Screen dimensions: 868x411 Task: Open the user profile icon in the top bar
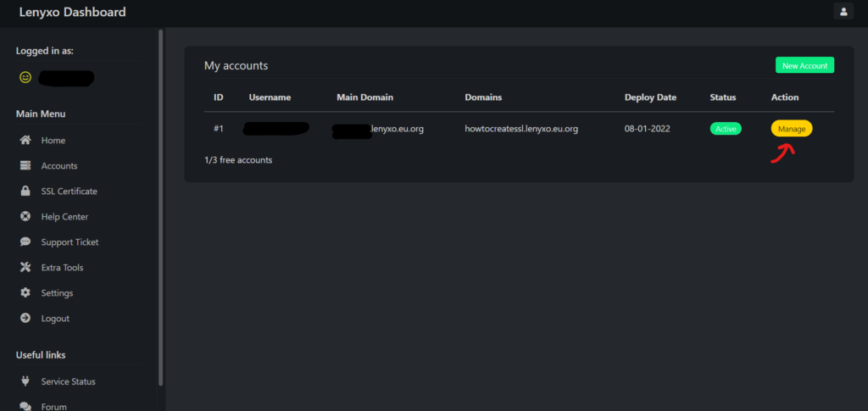pyautogui.click(x=843, y=11)
